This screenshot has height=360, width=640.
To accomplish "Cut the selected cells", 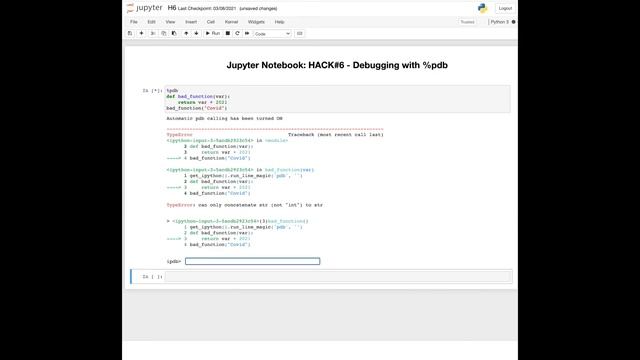I will pos(153,33).
